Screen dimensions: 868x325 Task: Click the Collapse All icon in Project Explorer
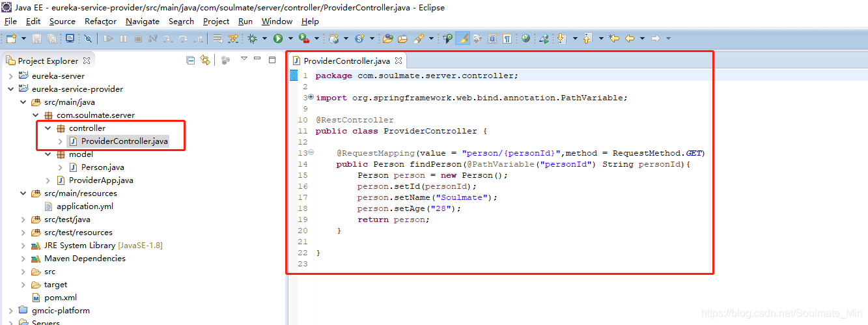[x=191, y=61]
